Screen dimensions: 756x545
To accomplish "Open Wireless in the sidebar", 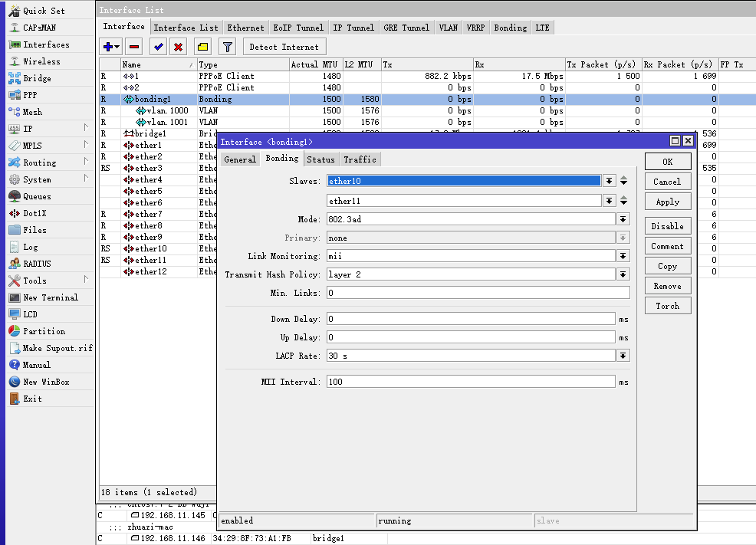I will pyautogui.click(x=41, y=61).
